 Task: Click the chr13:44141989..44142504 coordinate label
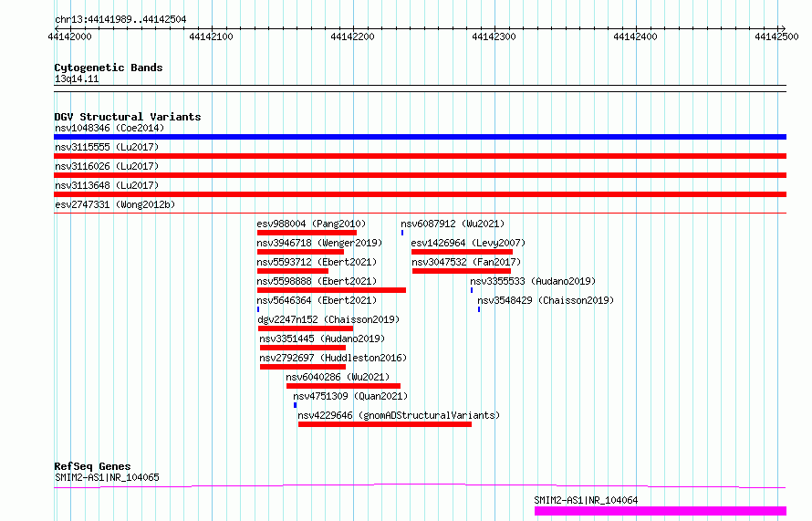120,20
